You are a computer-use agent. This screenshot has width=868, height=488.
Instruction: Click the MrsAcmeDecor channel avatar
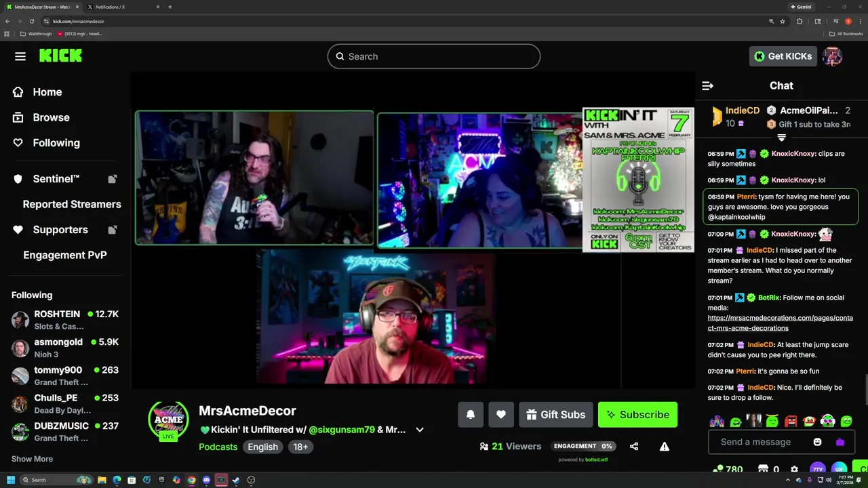click(168, 421)
